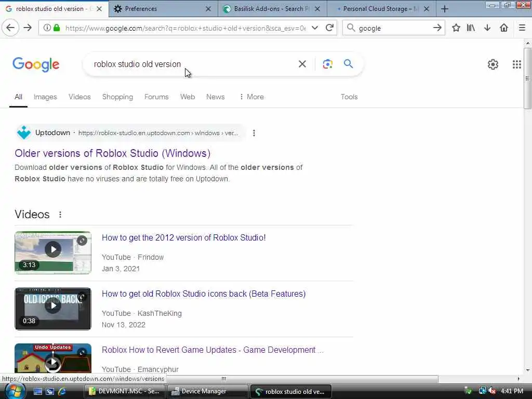Open the network tray icon
The width and height of the screenshot is (532, 399).
point(482,391)
